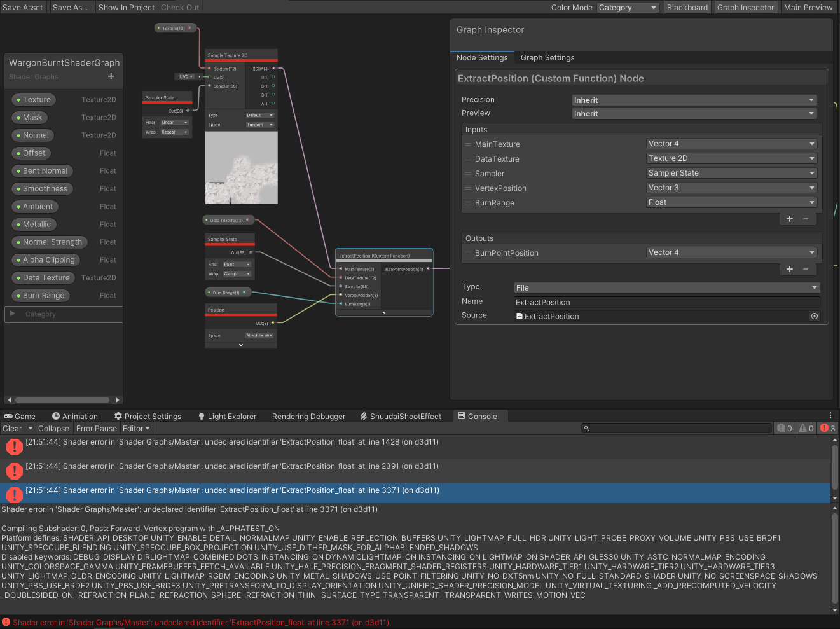Open the Color Mode Category dropdown
The image size is (840, 629).
pos(628,8)
